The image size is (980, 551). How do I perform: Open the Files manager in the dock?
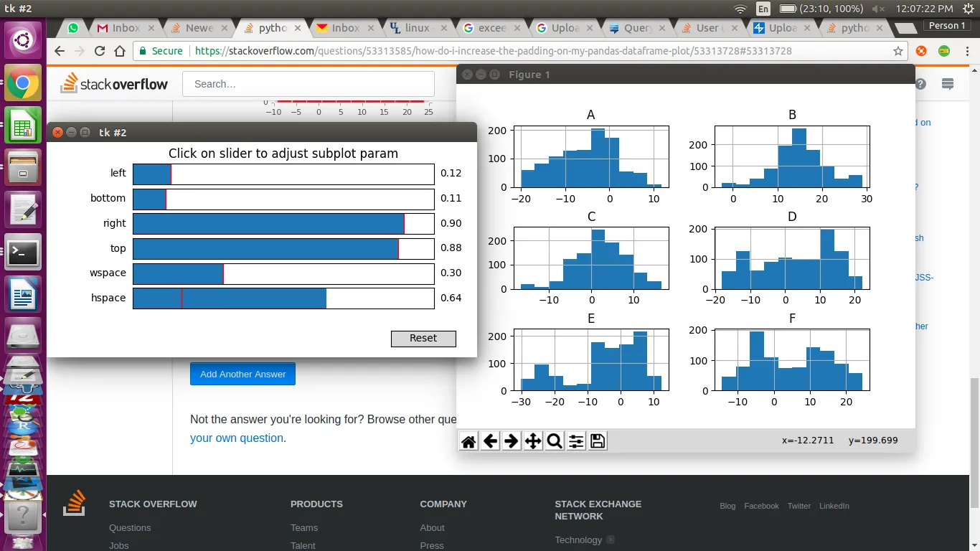point(23,168)
